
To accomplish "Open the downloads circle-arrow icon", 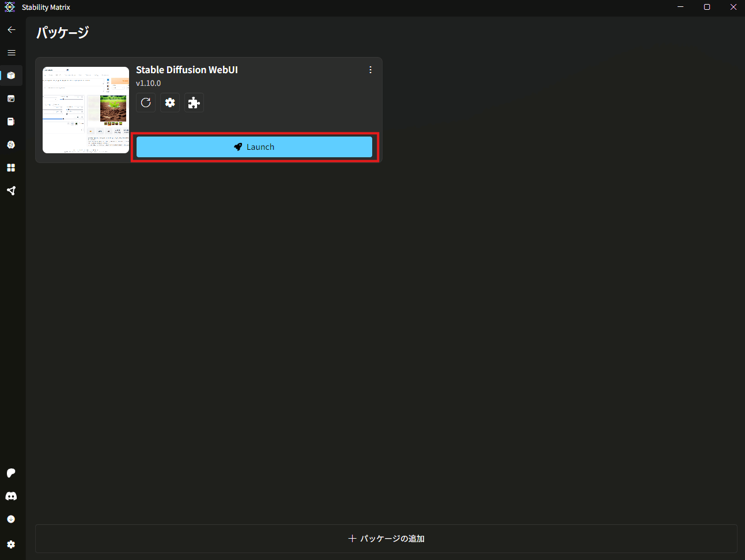I will 11,519.
